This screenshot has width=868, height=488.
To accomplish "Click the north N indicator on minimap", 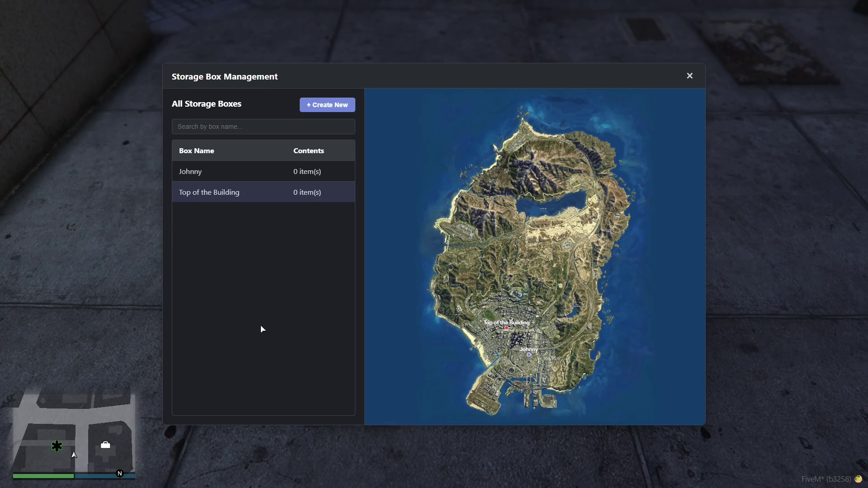I will click(120, 474).
